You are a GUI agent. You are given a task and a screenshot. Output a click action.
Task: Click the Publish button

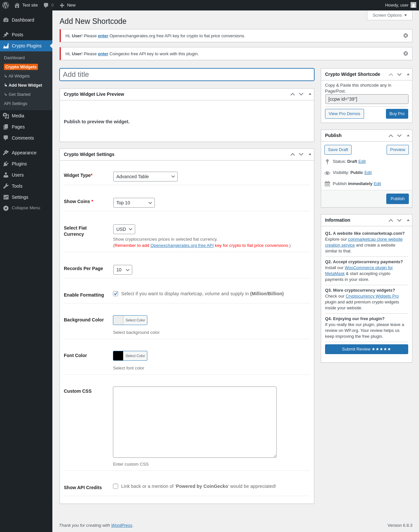[397, 199]
